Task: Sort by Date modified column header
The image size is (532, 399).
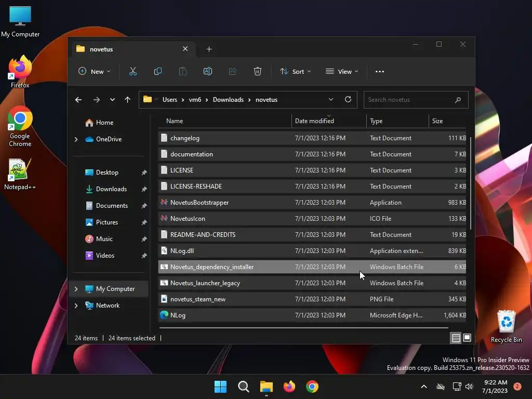Action: tap(329, 121)
